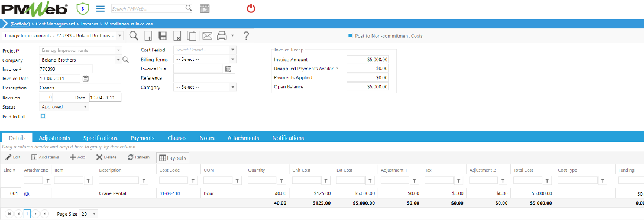The height and width of the screenshot is (220, 644).
Task: Create a new record with Add icon
Action: click(x=148, y=35)
